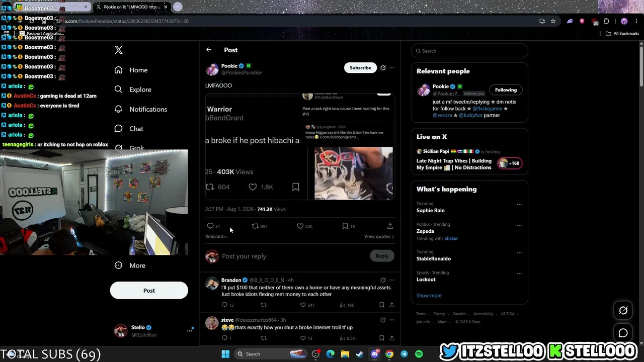Open the floating chat messages button
The image size is (644, 362).
click(x=623, y=333)
